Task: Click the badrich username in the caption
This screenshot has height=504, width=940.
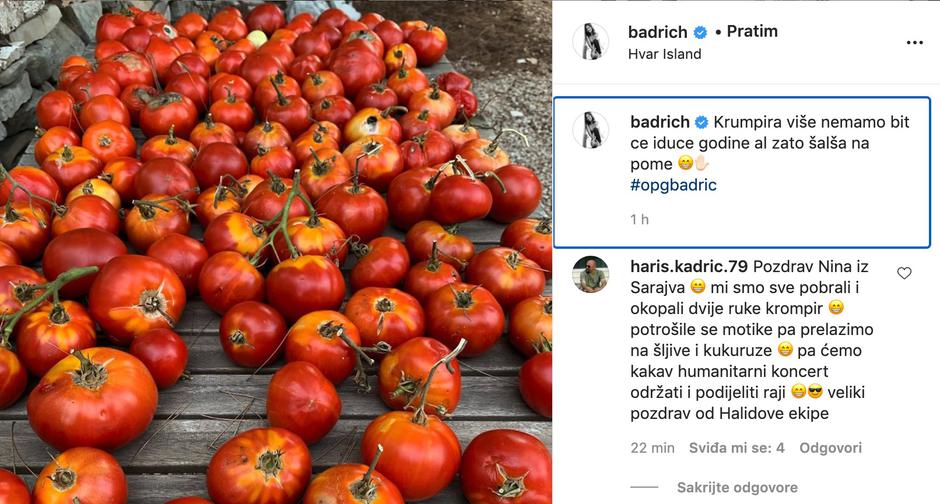Action: point(660,122)
